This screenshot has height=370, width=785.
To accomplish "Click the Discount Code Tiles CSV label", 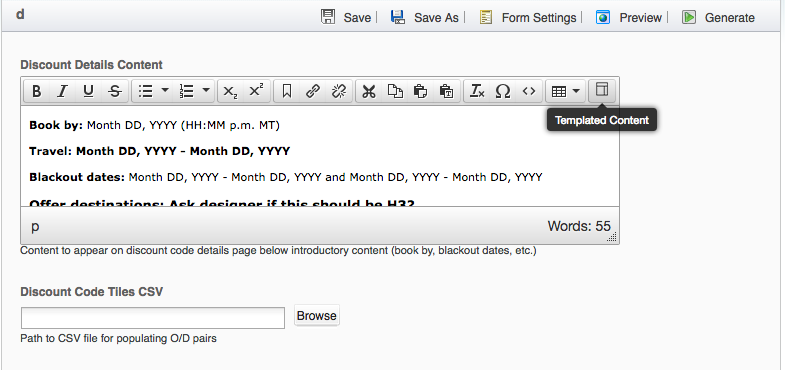I will coord(91,292).
